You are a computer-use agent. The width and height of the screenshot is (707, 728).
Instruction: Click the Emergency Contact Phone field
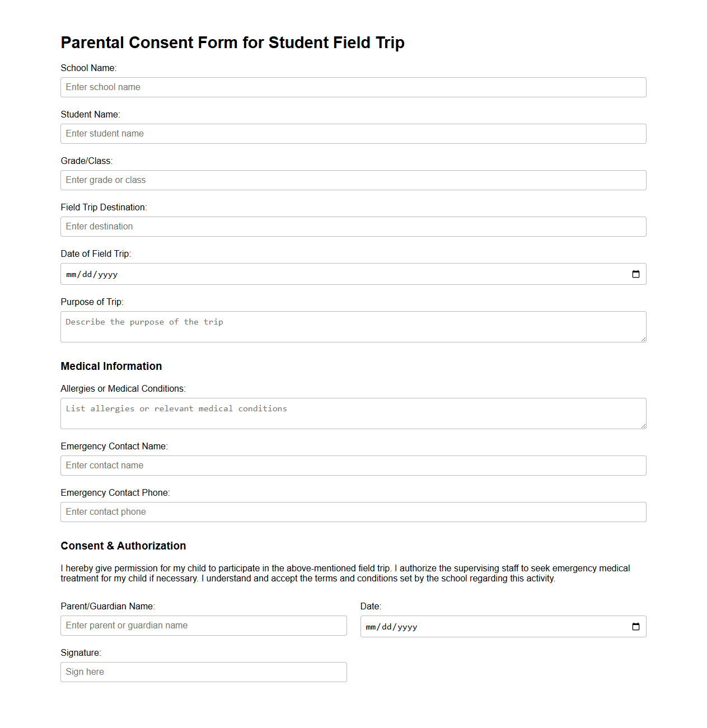[x=353, y=511]
